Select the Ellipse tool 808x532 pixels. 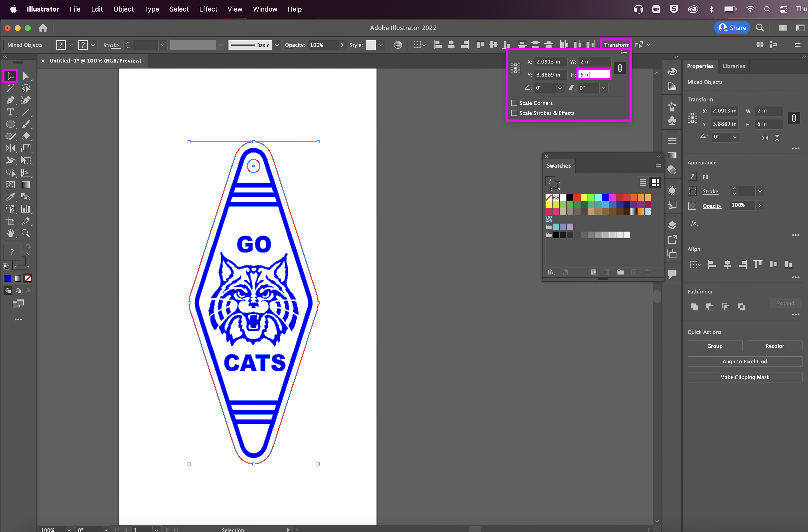click(x=10, y=125)
